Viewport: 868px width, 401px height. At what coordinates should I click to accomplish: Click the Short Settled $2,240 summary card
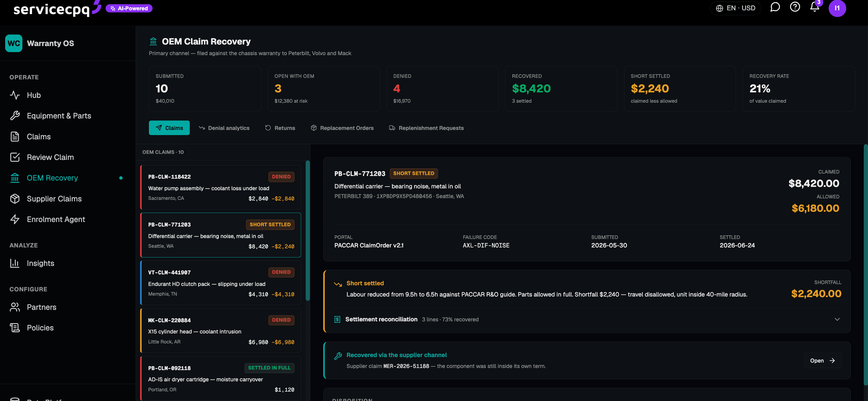pyautogui.click(x=680, y=89)
